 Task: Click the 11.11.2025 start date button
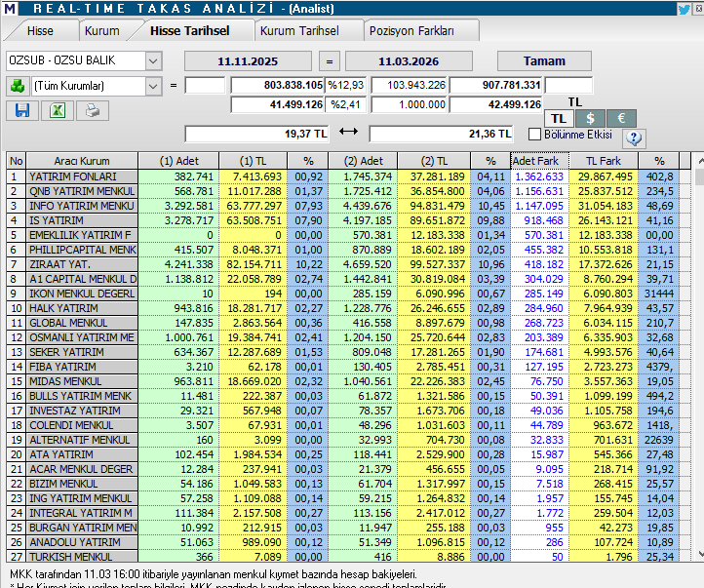pyautogui.click(x=248, y=61)
